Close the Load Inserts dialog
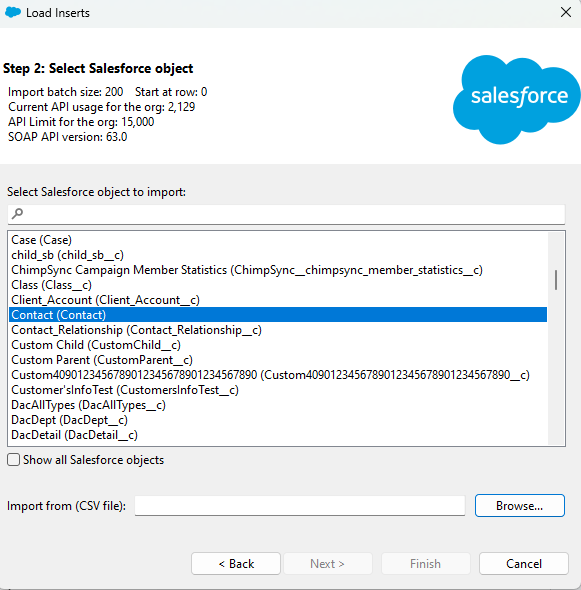This screenshot has height=590, width=581. [x=566, y=12]
